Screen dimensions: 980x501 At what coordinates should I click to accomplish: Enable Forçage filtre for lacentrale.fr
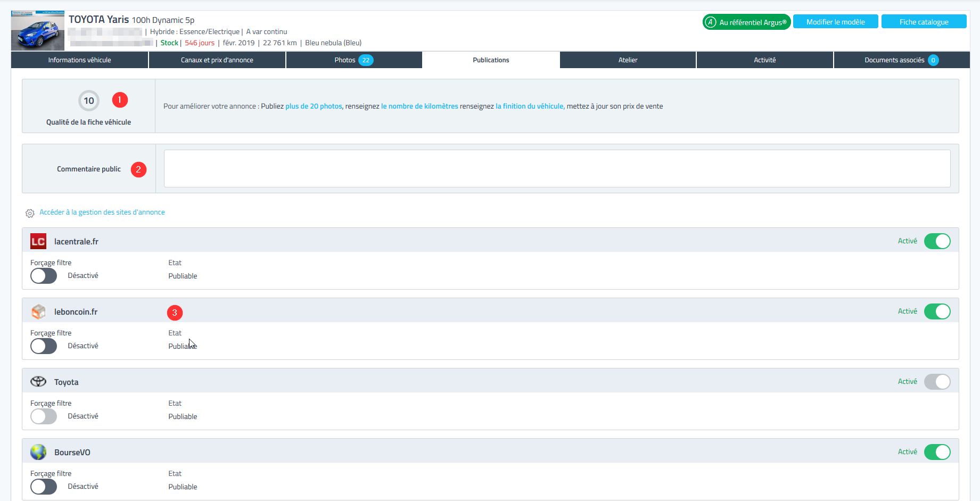44,276
